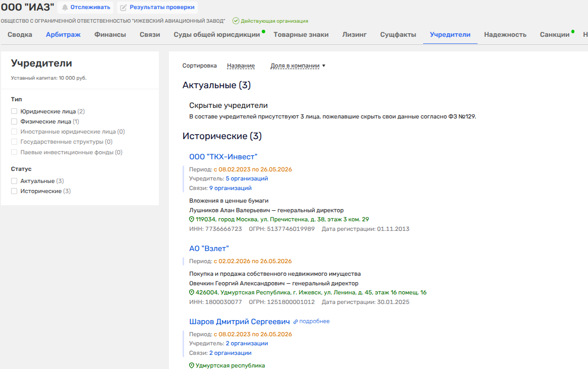Open the Лизинг tab
The height and width of the screenshot is (369, 588).
point(355,34)
